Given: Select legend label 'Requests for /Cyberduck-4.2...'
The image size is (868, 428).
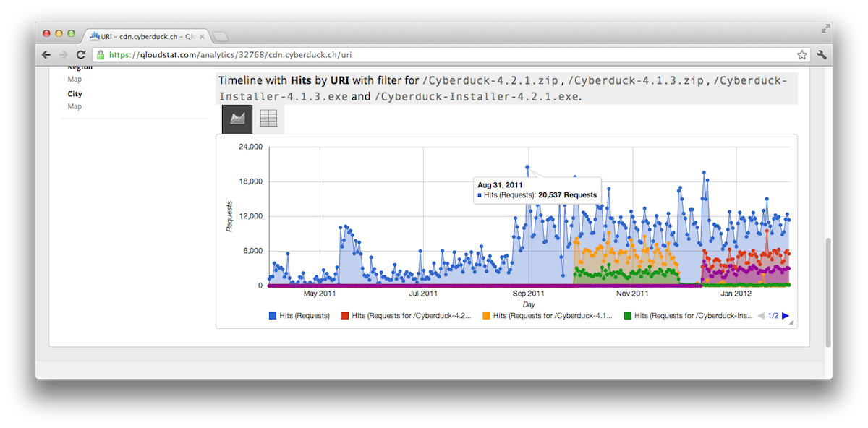Looking at the screenshot, I should click(x=412, y=316).
